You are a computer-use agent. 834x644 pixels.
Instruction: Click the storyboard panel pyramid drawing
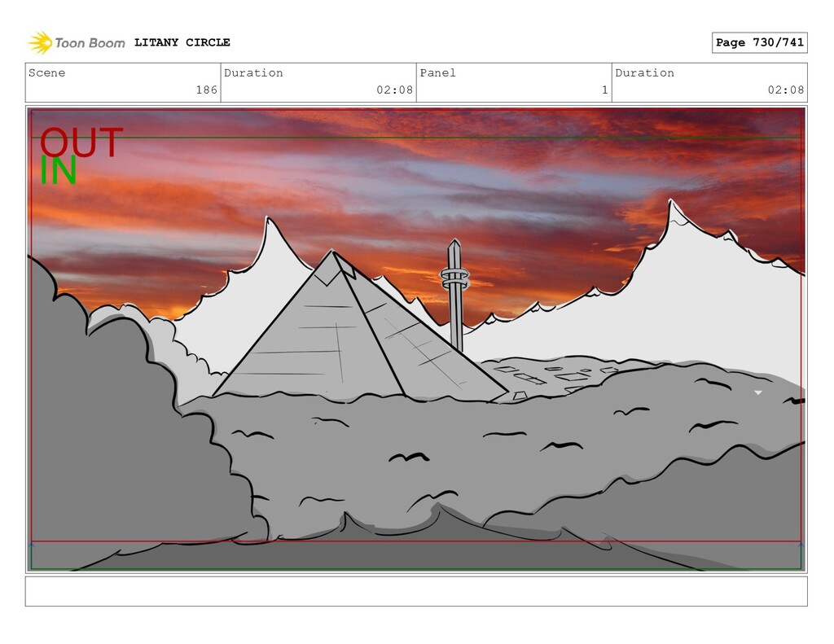click(360, 327)
